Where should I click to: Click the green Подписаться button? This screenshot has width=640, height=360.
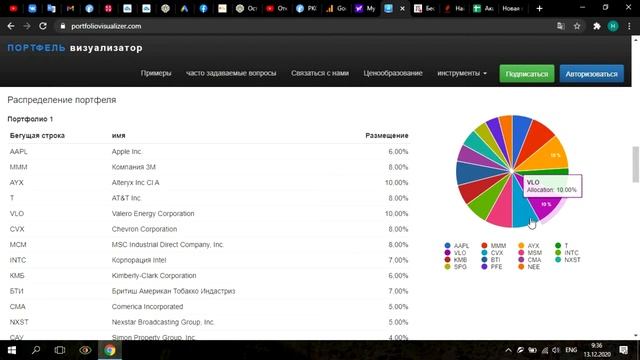point(527,74)
